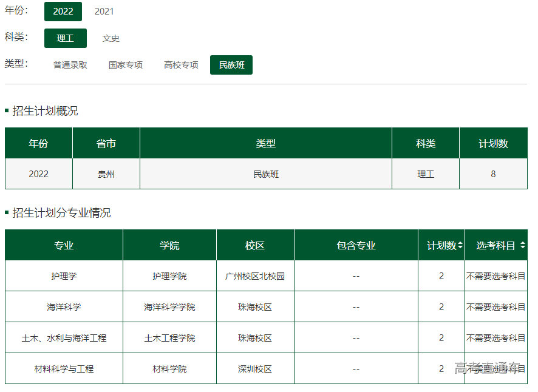The width and height of the screenshot is (538, 392).
Task: Switch year filter to 2021
Action: coord(104,12)
